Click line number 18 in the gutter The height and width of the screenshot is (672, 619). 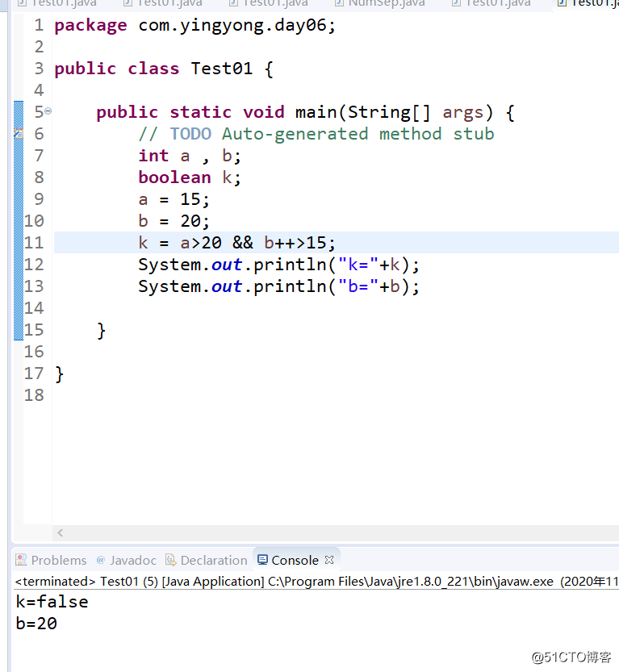coord(34,395)
